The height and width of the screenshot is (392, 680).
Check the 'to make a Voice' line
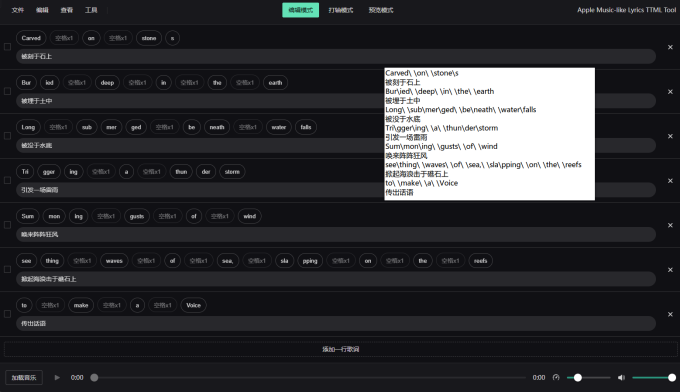pos(7,314)
